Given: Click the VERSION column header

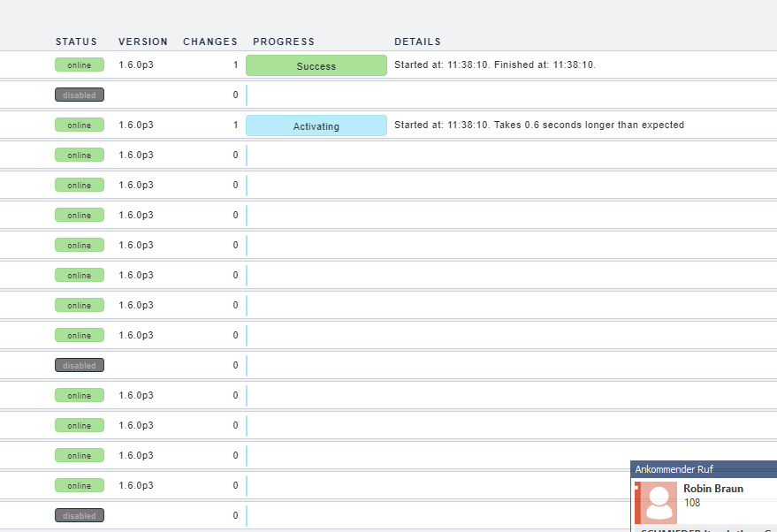Looking at the screenshot, I should pyautogui.click(x=143, y=42).
